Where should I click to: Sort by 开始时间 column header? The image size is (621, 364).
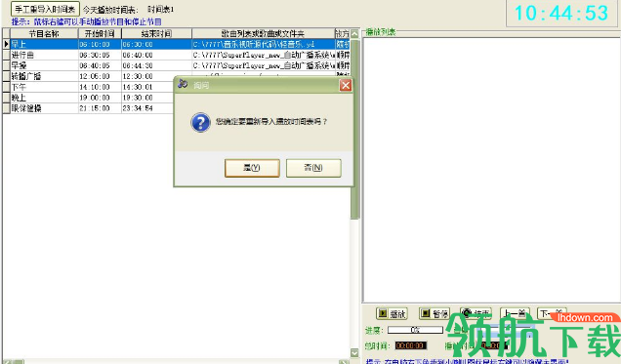pos(100,33)
